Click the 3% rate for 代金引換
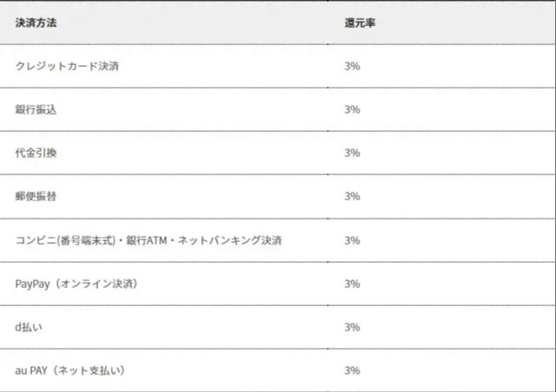Viewport: 556px width, 392px height. pyautogui.click(x=352, y=153)
